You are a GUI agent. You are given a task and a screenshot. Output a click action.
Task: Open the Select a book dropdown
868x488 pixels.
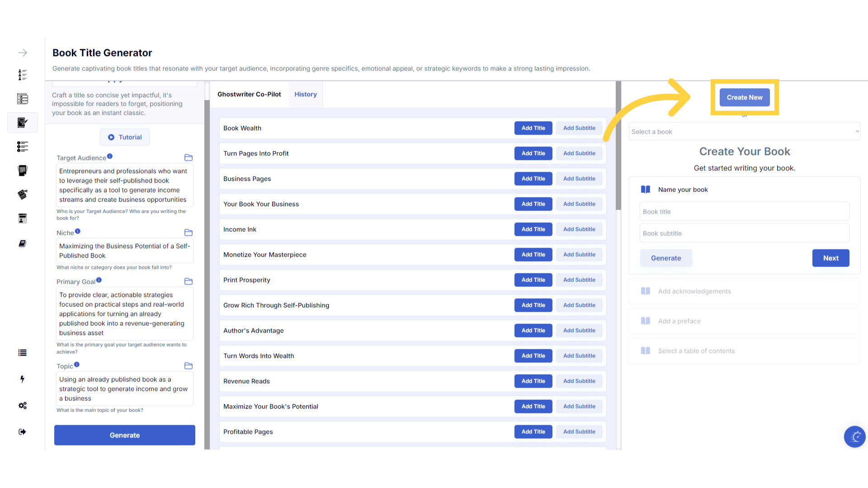point(745,131)
